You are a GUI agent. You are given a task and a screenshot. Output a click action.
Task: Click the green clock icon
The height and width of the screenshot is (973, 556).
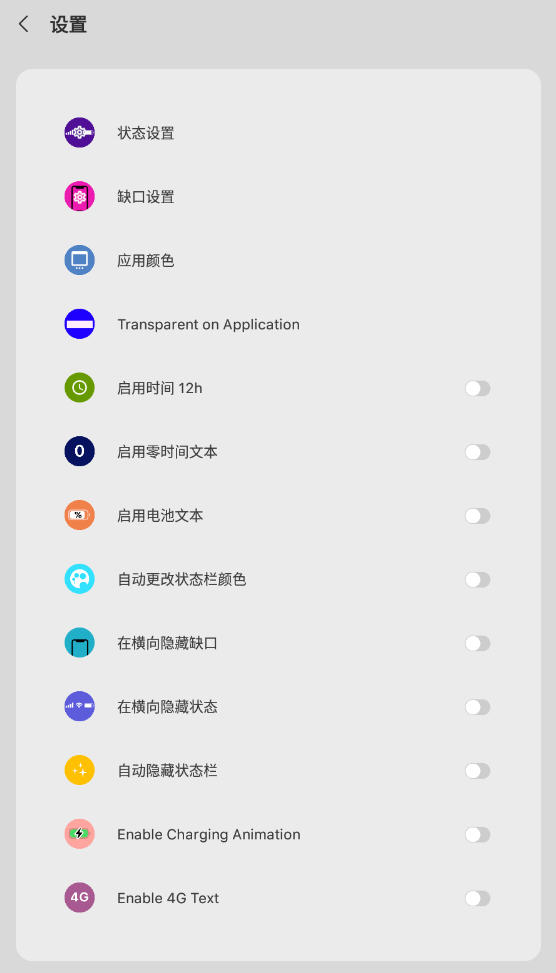click(x=79, y=388)
